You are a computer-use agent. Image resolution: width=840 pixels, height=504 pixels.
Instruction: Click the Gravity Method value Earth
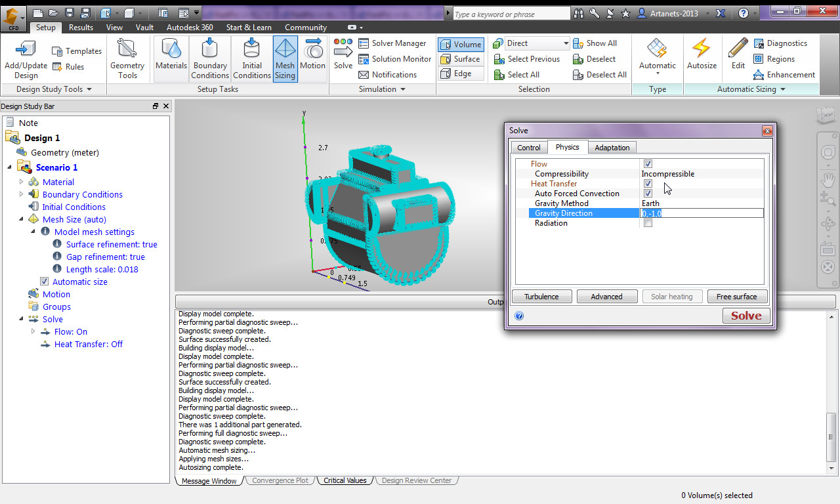pyautogui.click(x=650, y=203)
